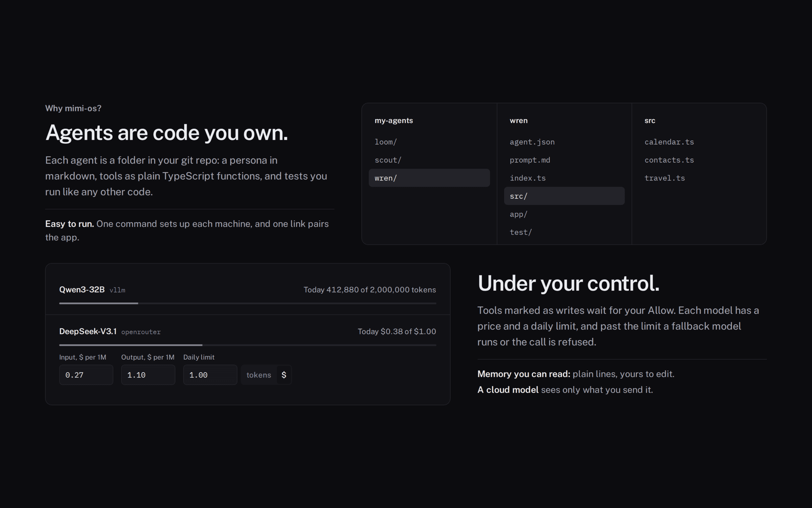Edit the Input $ per 1M field

86,375
